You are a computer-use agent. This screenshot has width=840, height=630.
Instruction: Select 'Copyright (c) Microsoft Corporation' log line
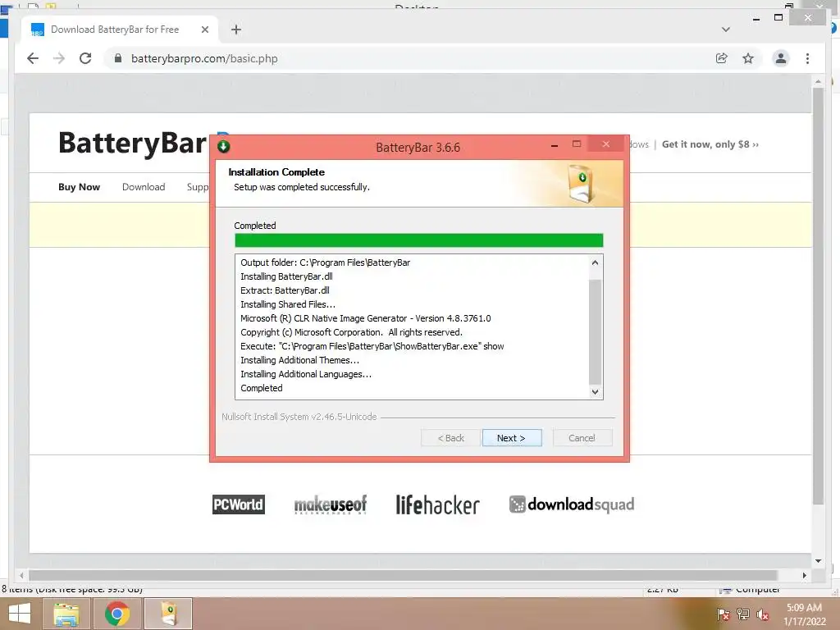click(x=351, y=332)
